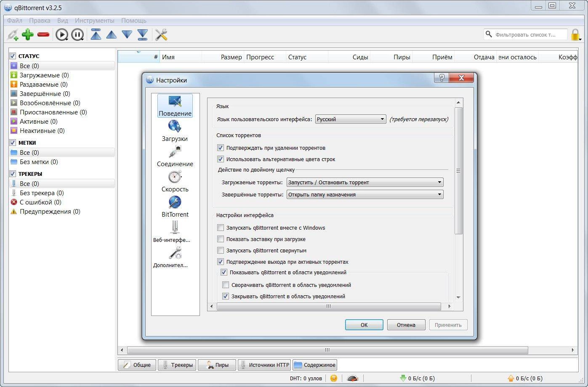This screenshot has height=387, width=588.
Task: Enable Сворачивать qBittorrent в область уведомлений
Action: 225,285
